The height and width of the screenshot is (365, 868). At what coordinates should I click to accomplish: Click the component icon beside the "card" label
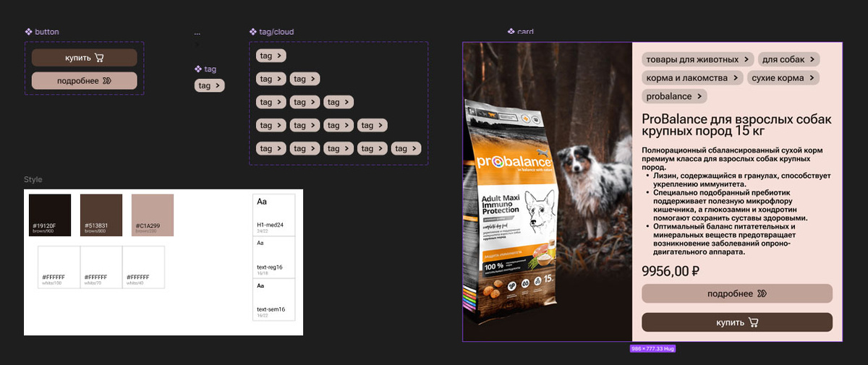(x=511, y=32)
